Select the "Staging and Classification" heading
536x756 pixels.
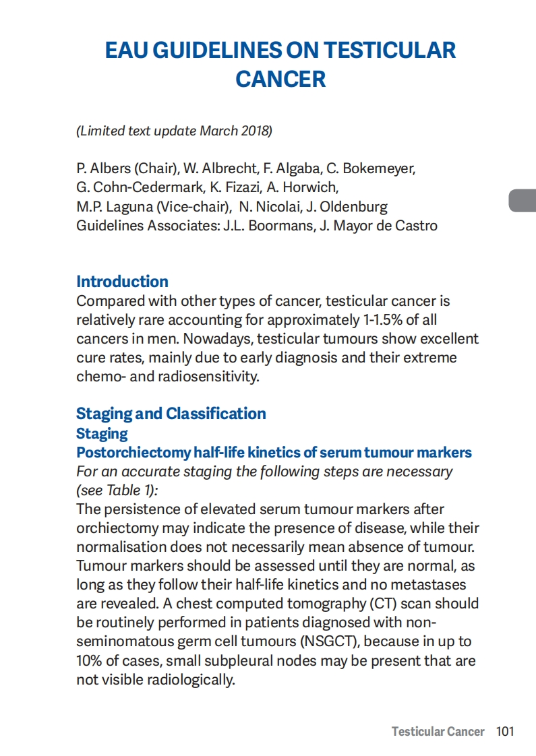point(171,414)
